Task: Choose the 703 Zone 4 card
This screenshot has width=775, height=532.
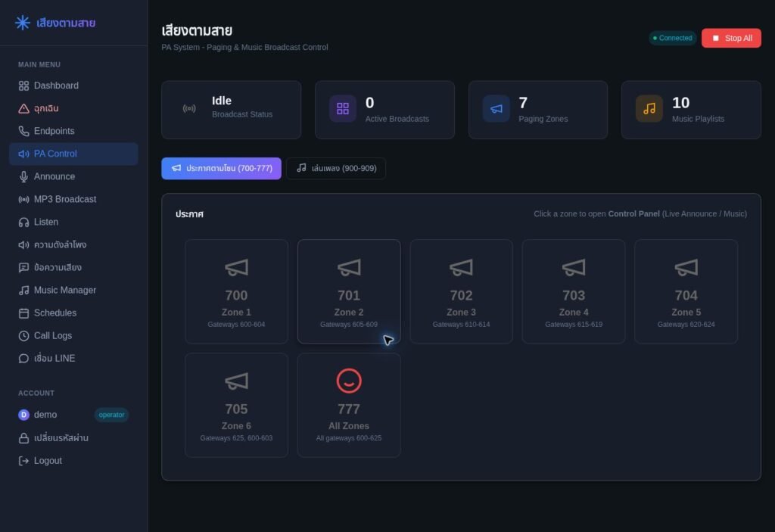Action: [574, 291]
